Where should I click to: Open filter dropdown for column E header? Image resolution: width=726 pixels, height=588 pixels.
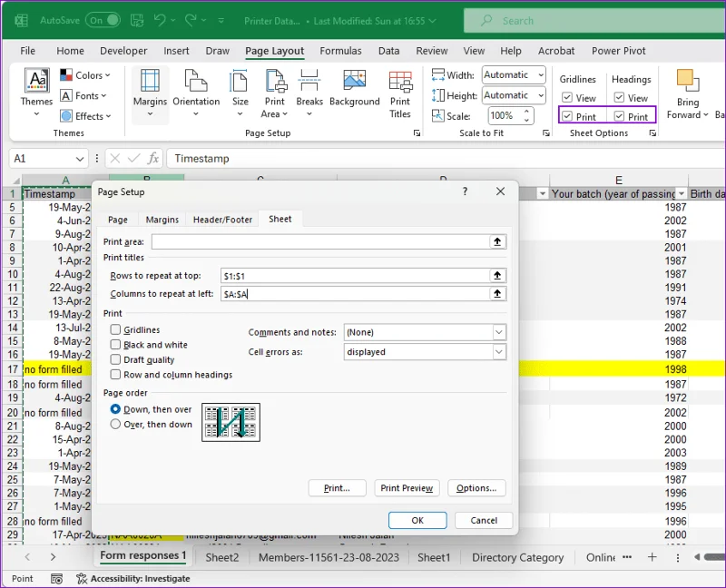(682, 193)
